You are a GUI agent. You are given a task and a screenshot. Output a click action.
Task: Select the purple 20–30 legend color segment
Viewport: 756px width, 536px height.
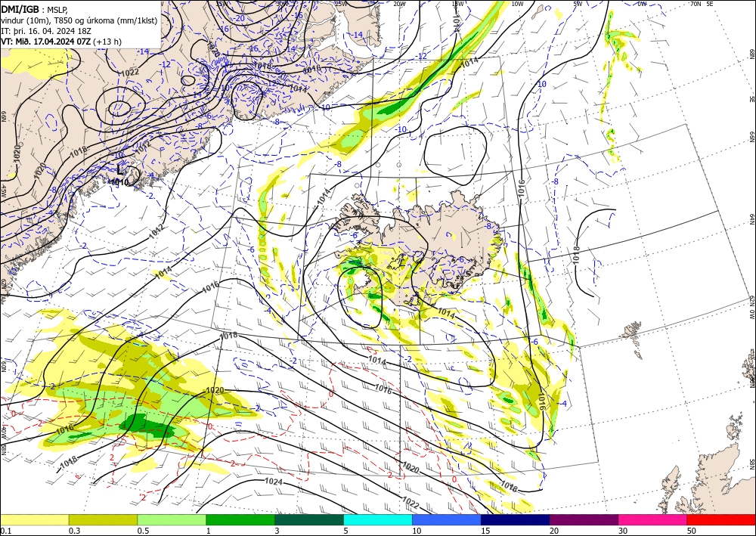(584, 519)
